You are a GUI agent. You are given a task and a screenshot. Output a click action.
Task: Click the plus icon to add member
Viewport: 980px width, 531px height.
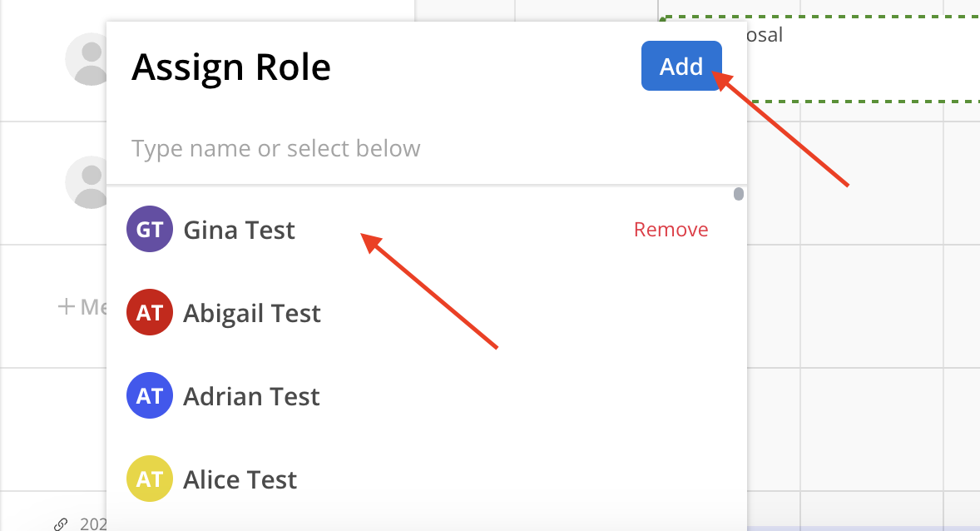(67, 306)
